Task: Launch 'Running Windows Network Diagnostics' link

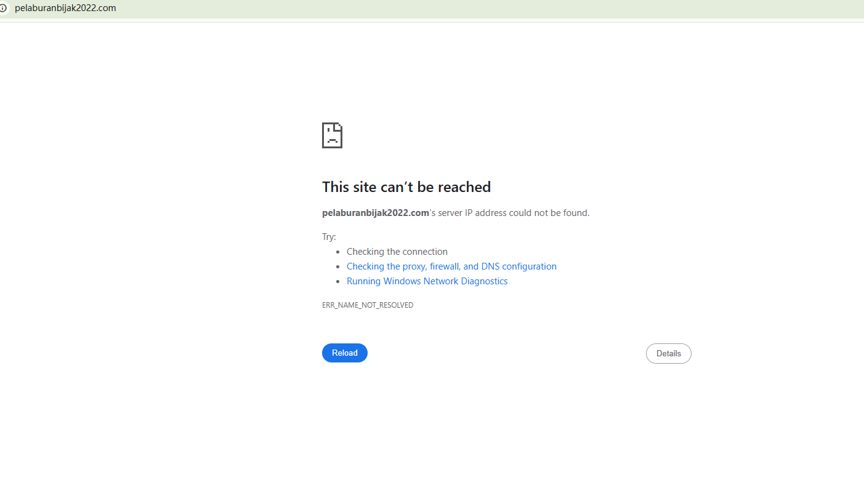Action: click(x=427, y=281)
